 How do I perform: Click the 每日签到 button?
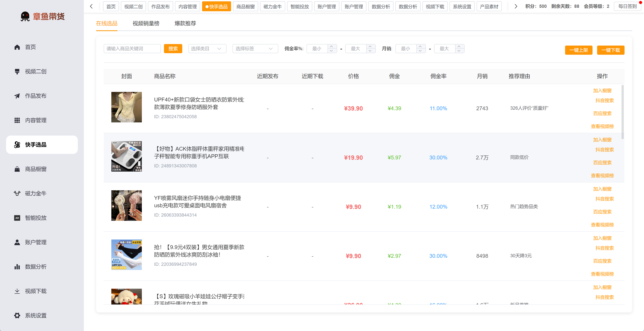[x=627, y=6]
